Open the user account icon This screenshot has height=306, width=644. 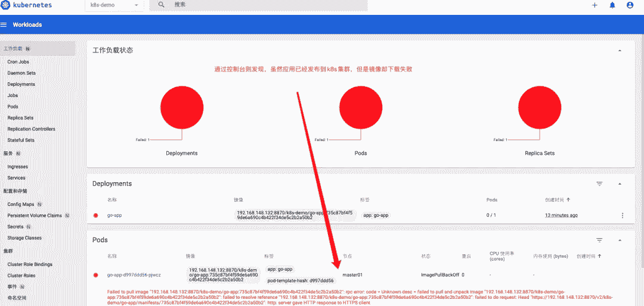[x=630, y=5]
